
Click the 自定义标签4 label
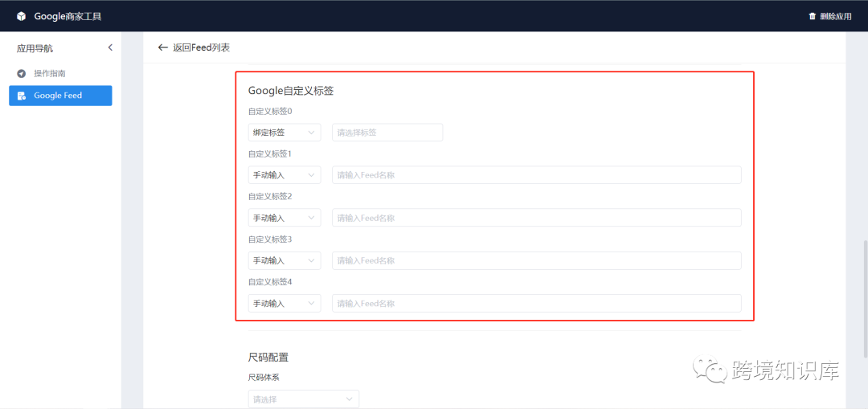(x=270, y=282)
